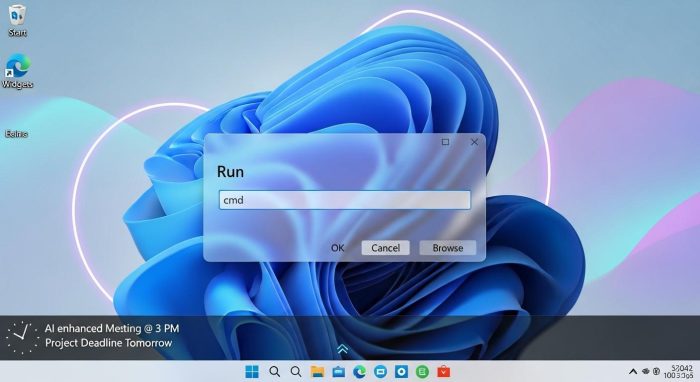
Task: Open the round light-blue app icon on taskbar
Action: point(380,371)
